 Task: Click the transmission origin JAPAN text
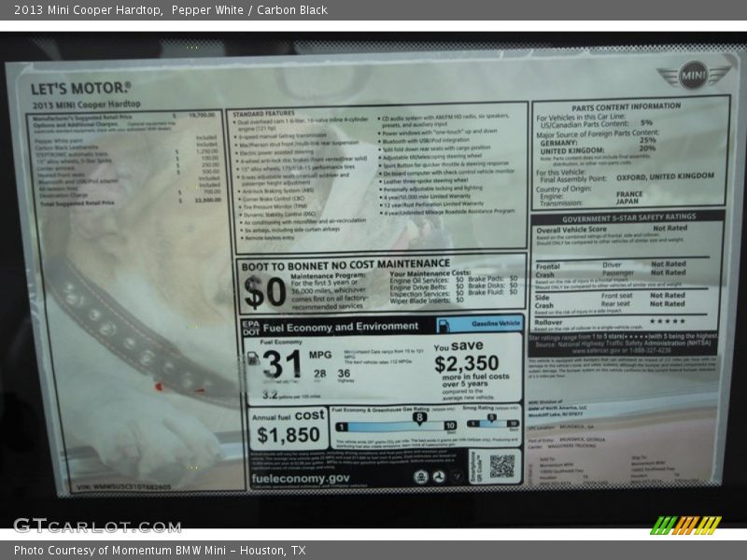627,201
